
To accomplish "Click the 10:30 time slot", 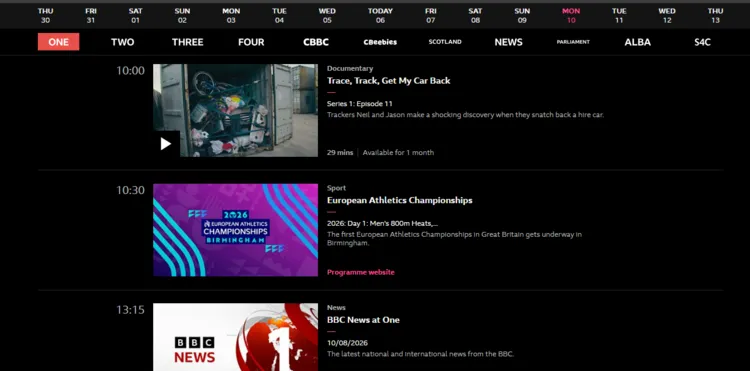I will pos(130,190).
